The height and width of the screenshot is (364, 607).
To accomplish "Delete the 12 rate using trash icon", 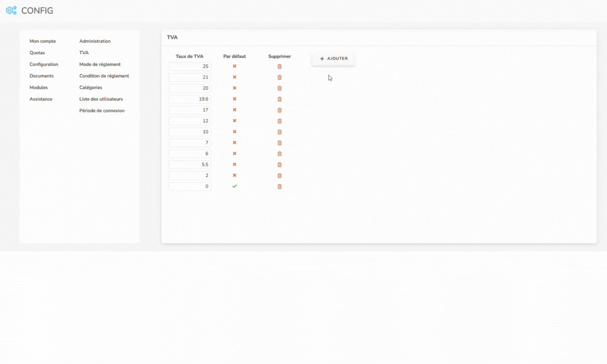I will coord(280,121).
